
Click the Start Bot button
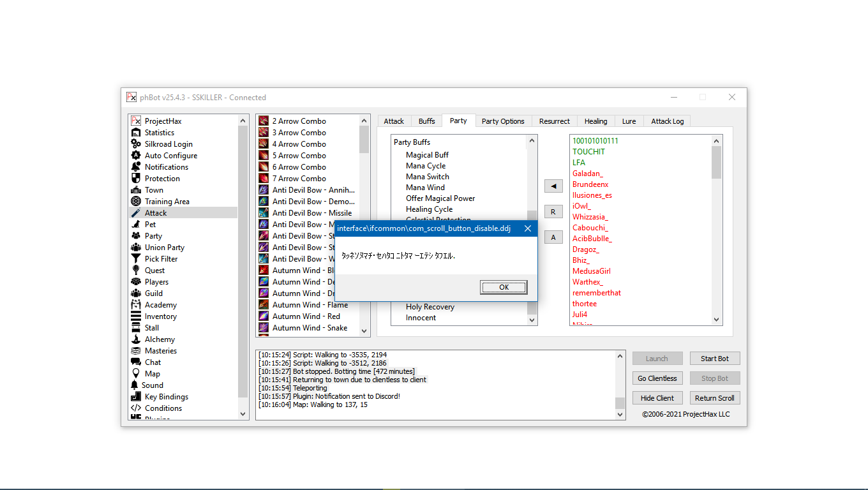click(714, 359)
